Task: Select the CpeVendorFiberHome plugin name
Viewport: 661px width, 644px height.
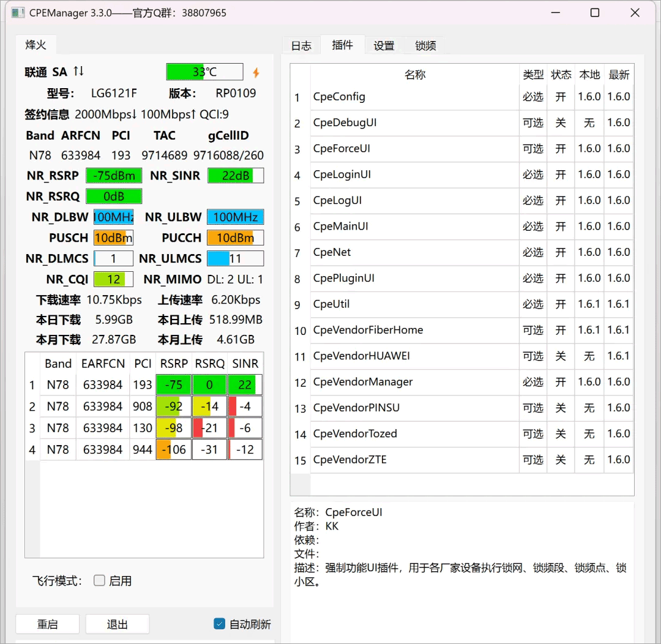Action: coord(368,330)
